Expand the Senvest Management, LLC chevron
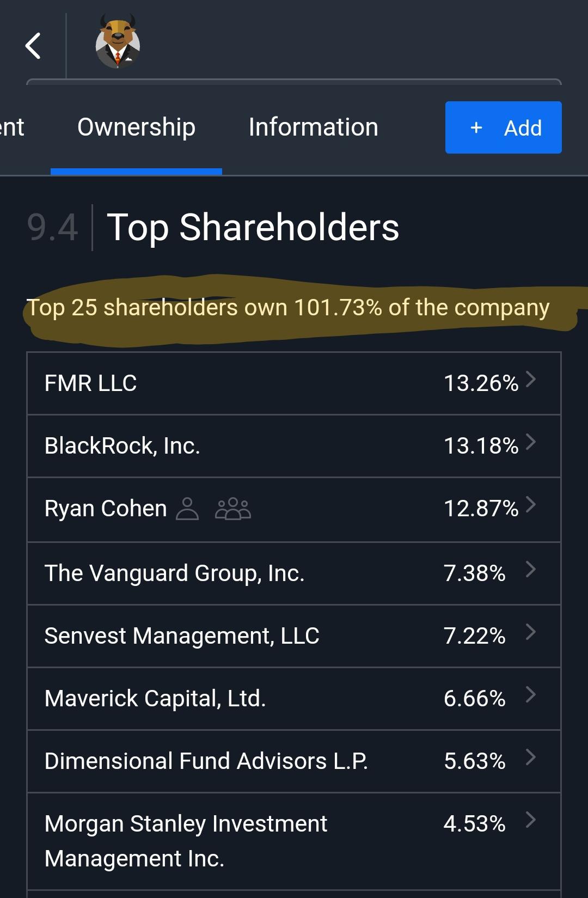The height and width of the screenshot is (898, 588). coord(530,634)
